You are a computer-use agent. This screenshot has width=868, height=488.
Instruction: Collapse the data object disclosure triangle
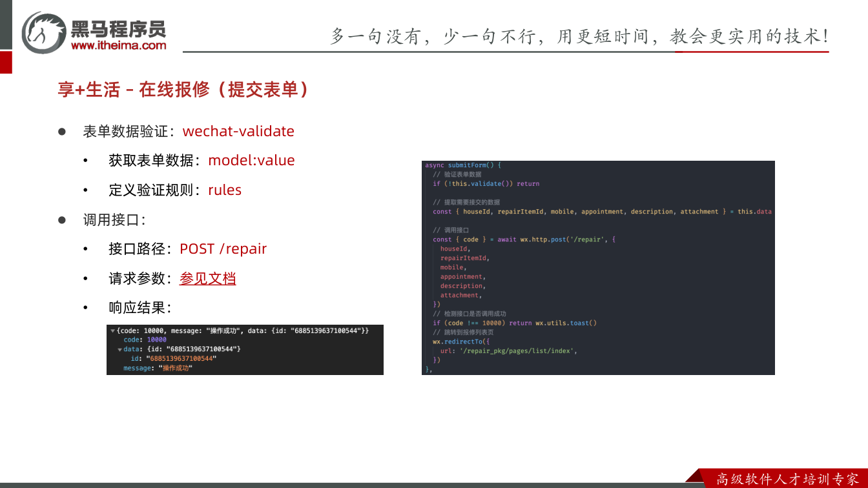[120, 349]
